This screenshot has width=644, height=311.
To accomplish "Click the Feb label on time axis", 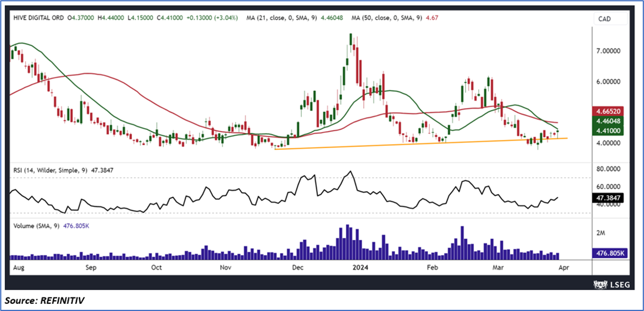I will point(433,267).
